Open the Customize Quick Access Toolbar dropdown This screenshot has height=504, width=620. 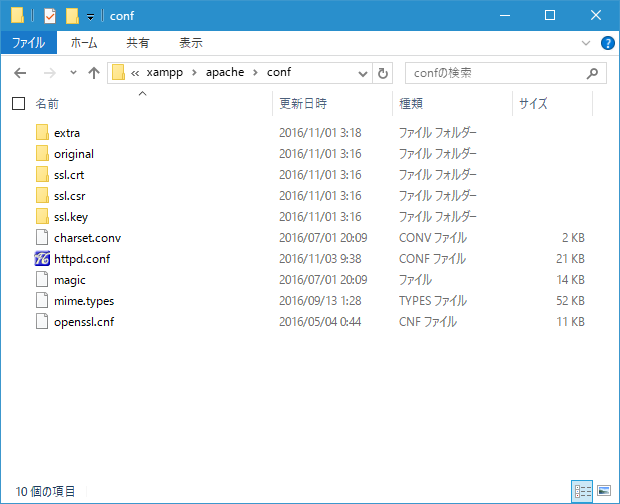(x=91, y=17)
